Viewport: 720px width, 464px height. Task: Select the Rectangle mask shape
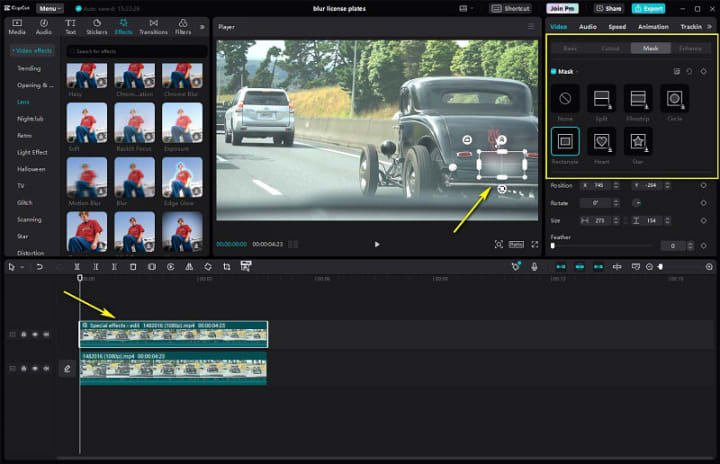(565, 141)
